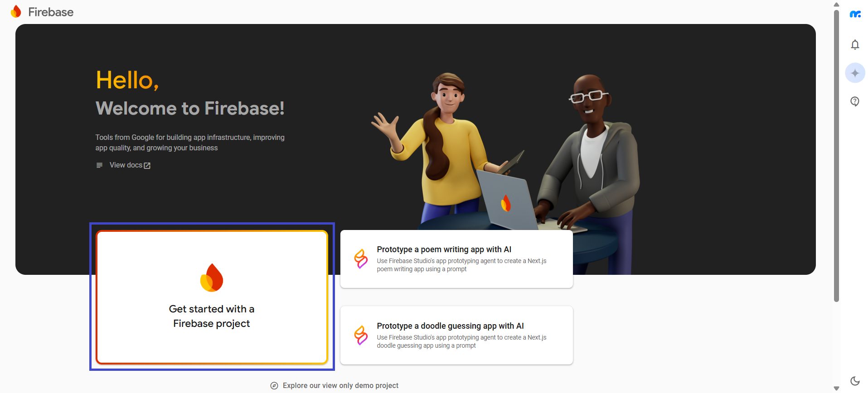Click the vertical scrollbar thumb
This screenshot has width=868, height=393.
coord(836,155)
